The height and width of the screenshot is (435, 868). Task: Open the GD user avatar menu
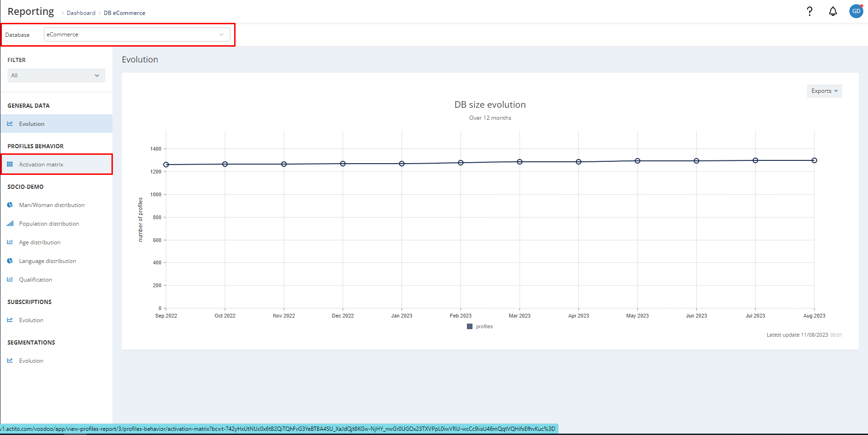click(856, 11)
